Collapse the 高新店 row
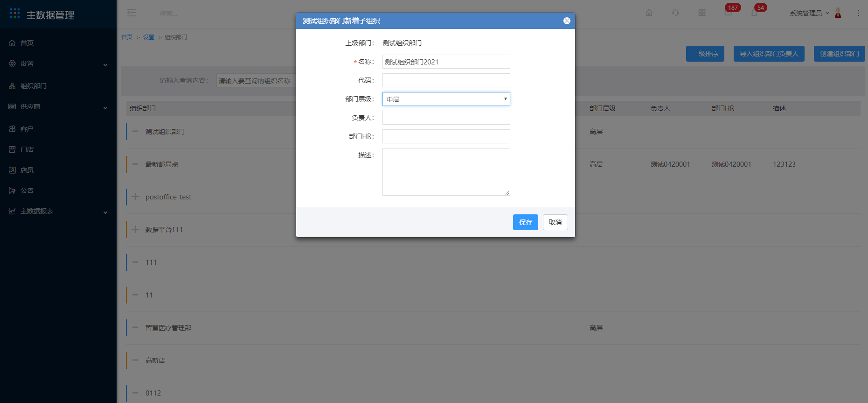Image resolution: width=868 pixels, height=403 pixels. [x=135, y=361]
